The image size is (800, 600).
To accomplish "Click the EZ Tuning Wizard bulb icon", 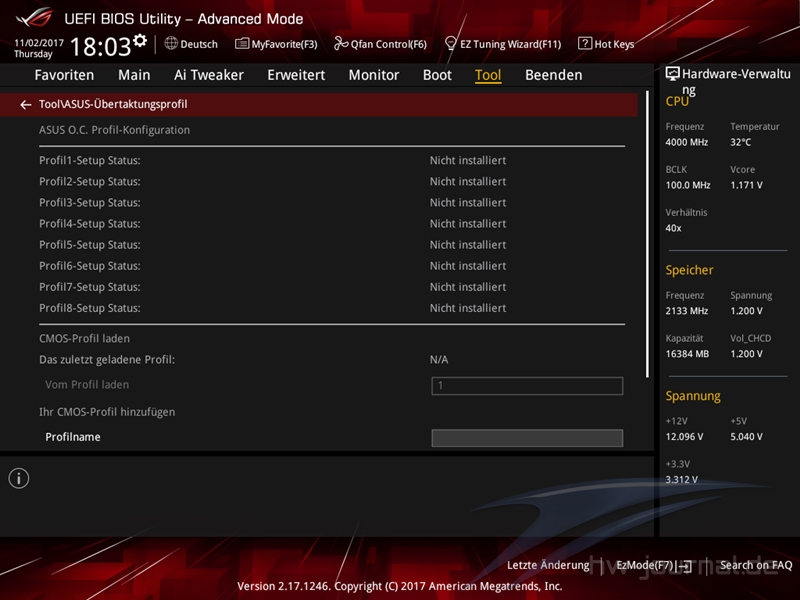I will click(451, 43).
